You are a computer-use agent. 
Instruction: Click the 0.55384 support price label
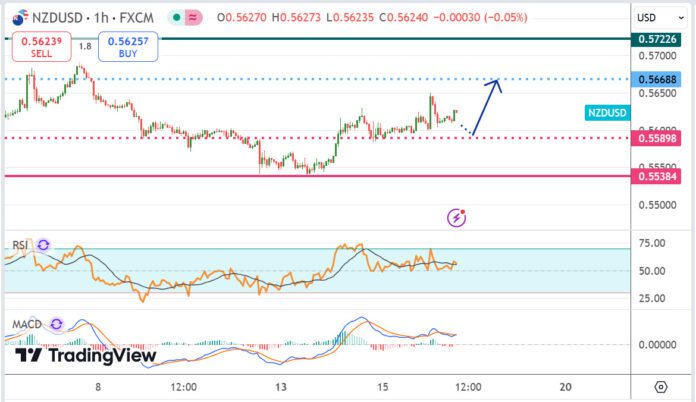tap(657, 176)
